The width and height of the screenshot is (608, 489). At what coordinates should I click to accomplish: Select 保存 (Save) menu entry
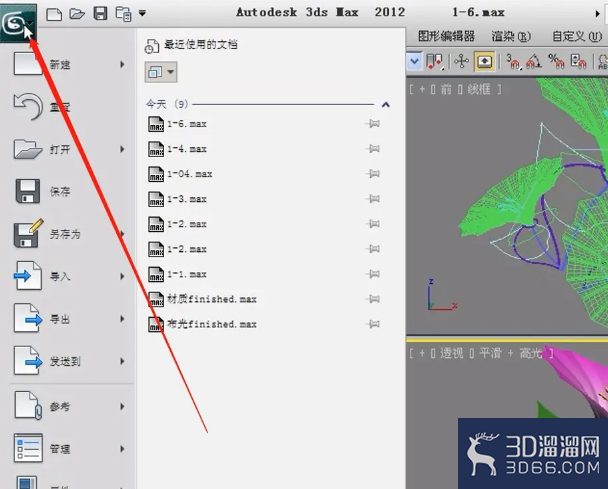click(70, 192)
